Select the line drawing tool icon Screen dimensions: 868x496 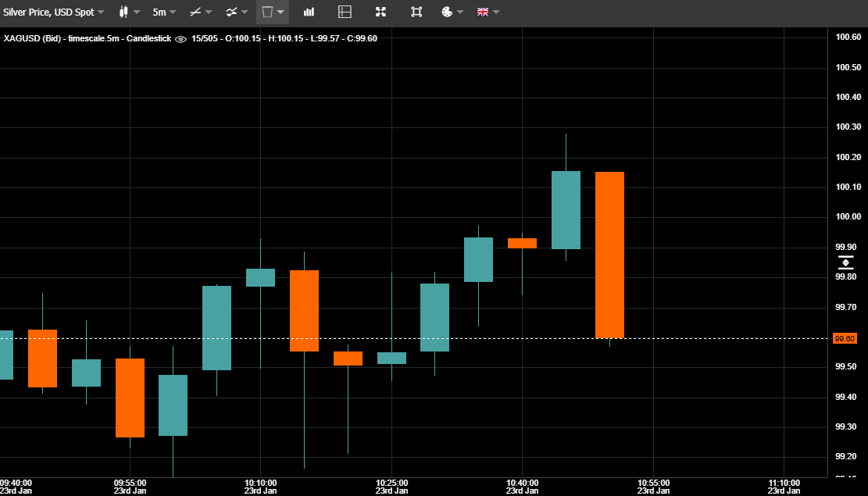tap(195, 12)
